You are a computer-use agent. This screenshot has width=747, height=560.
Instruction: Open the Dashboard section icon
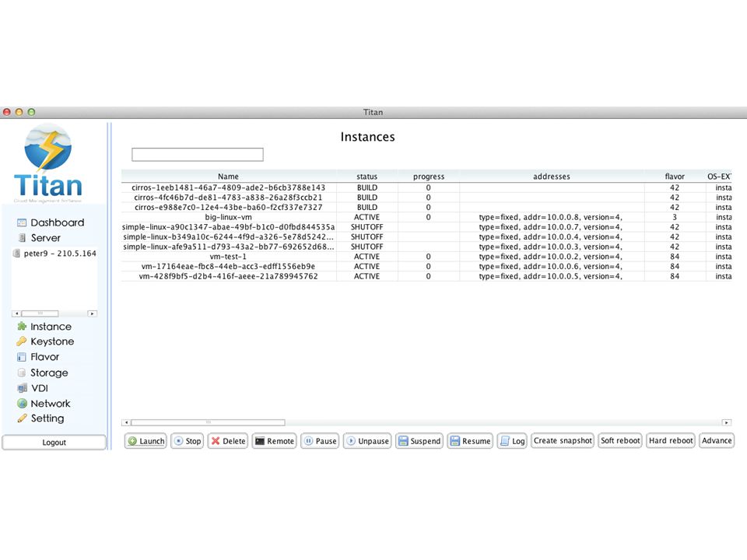[22, 223]
